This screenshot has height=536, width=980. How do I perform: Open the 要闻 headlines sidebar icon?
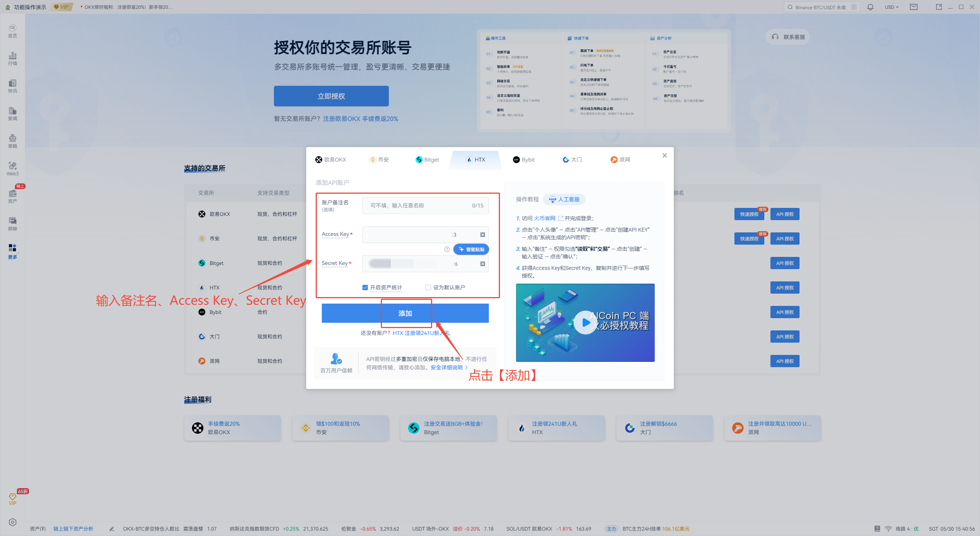pyautogui.click(x=13, y=114)
